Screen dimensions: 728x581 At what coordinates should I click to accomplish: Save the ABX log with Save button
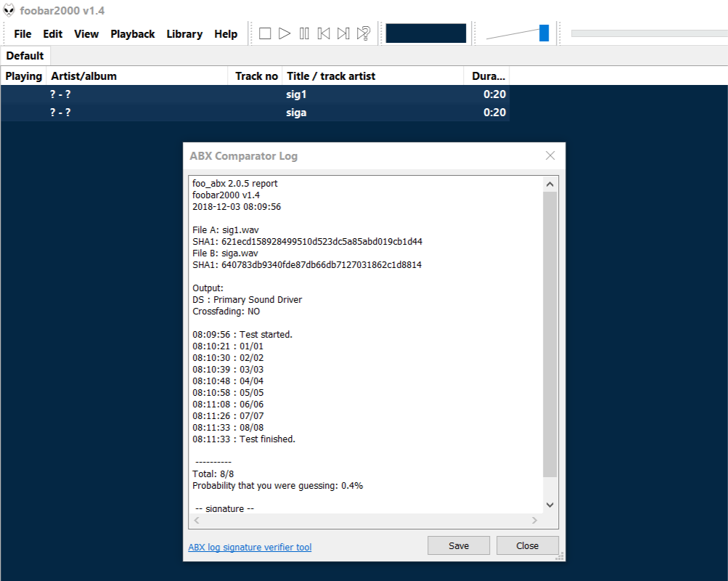click(459, 545)
